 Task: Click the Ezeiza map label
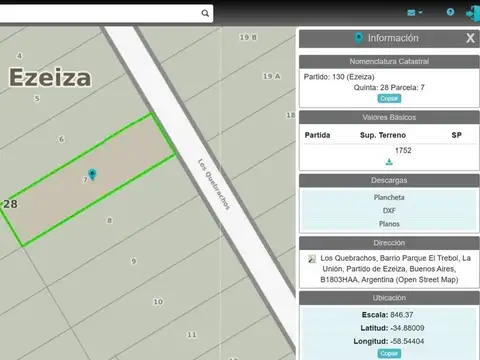coord(50,77)
